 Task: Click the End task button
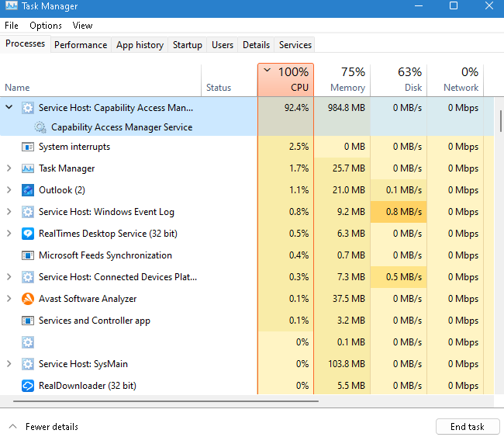(468, 427)
